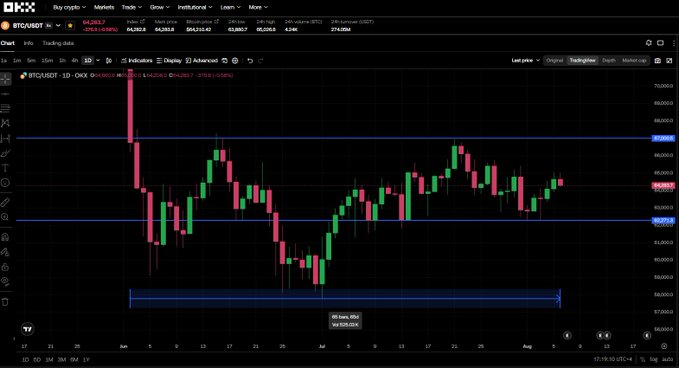The image size is (679, 368).
Task: Open the Indicators panel
Action: pyautogui.click(x=136, y=61)
